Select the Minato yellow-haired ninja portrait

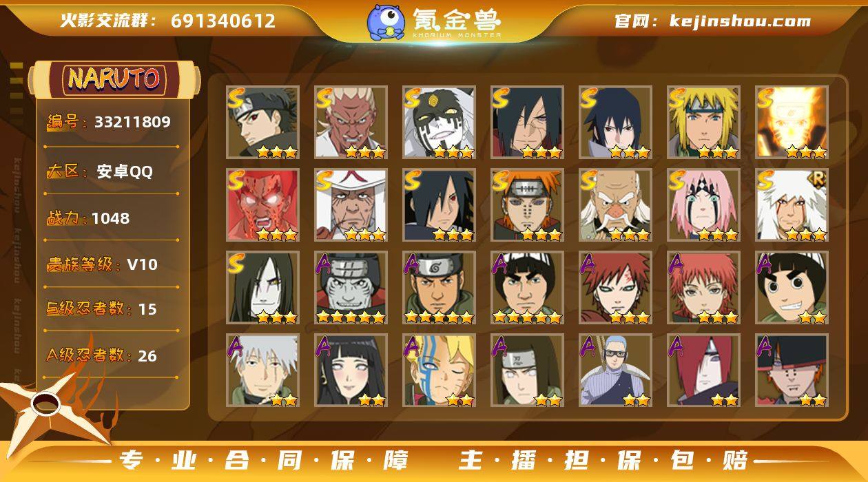[x=703, y=122]
